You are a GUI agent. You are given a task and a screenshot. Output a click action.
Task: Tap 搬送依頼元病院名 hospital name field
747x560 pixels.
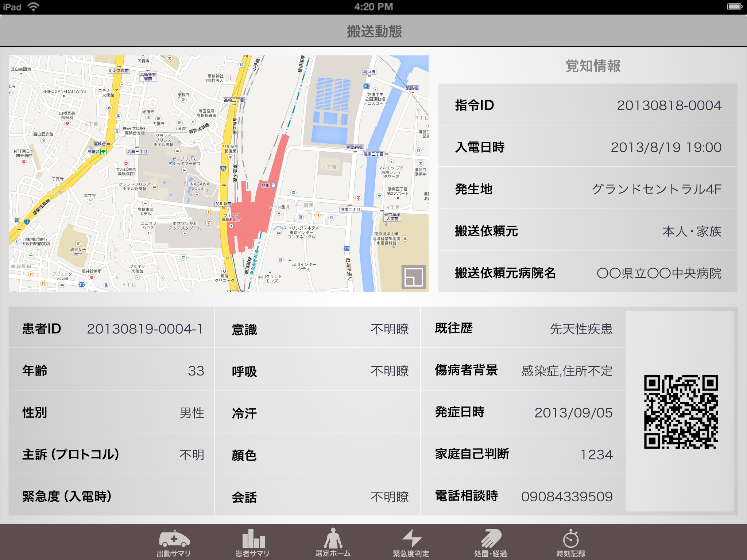tap(659, 273)
